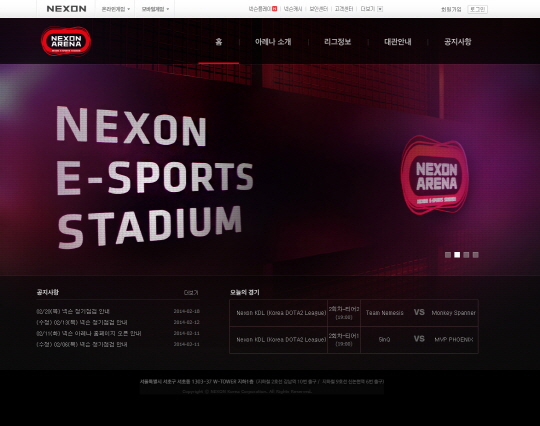Click the 로그인 button
The image size is (540, 426).
click(477, 9)
